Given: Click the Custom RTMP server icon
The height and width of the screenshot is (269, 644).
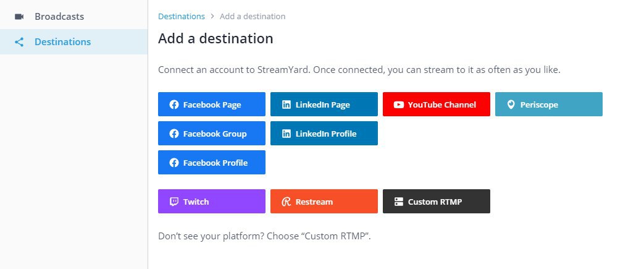Looking at the screenshot, I should coord(398,202).
